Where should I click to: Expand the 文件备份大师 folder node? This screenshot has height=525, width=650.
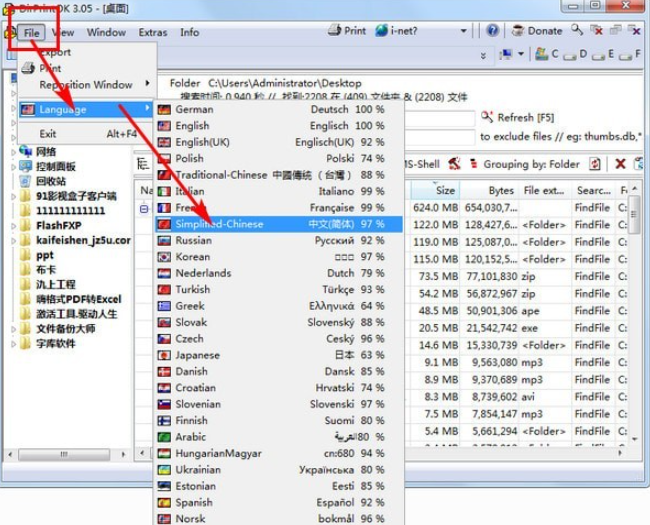point(14,329)
